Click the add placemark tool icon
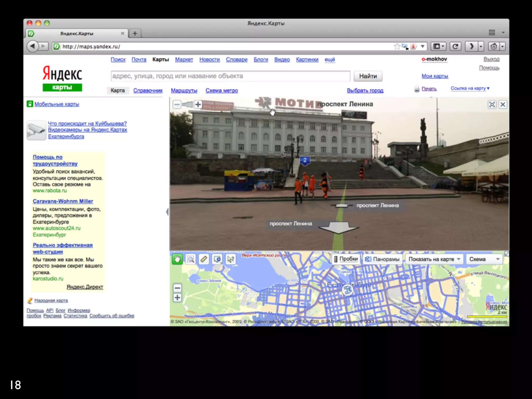 [217, 259]
